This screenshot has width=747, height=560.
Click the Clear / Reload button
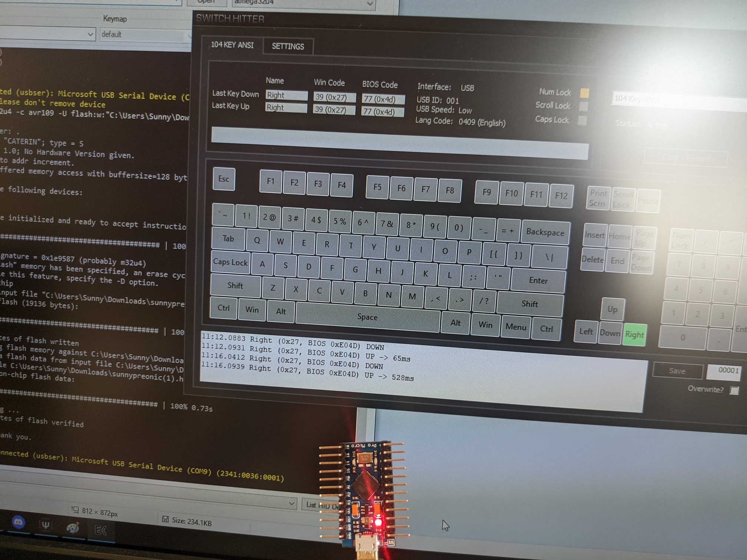(x=685, y=157)
